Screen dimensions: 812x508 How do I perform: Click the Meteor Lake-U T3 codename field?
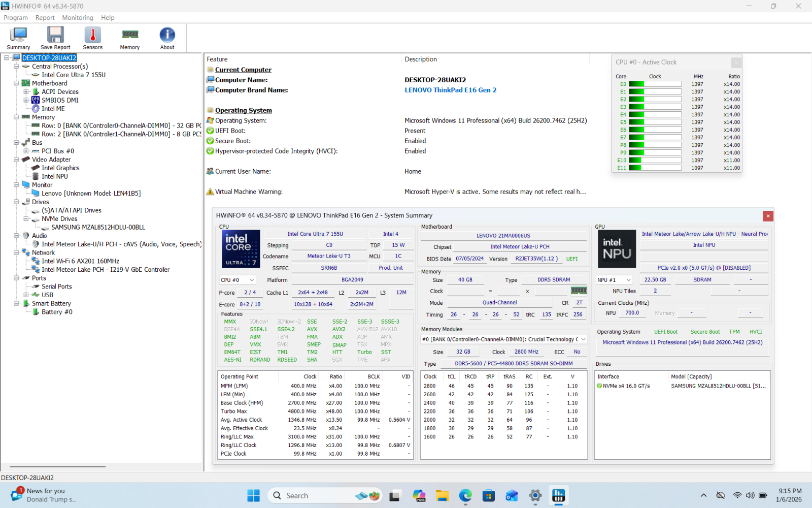click(329, 257)
